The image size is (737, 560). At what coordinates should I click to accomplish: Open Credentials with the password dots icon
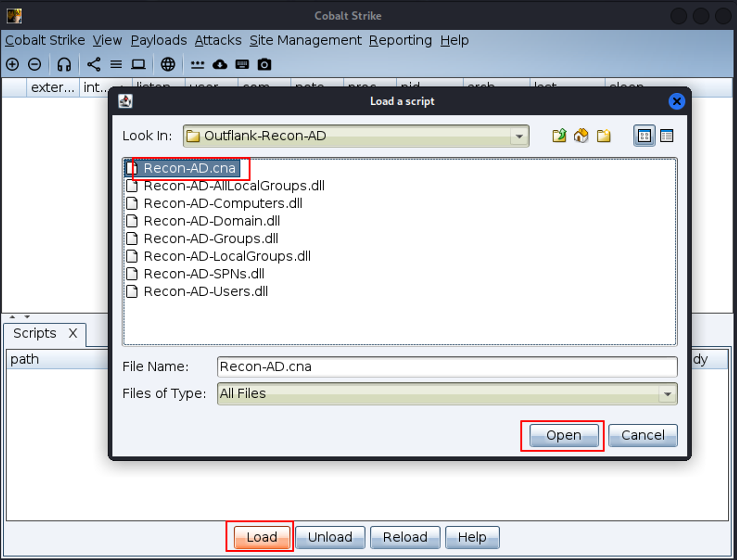tap(197, 64)
